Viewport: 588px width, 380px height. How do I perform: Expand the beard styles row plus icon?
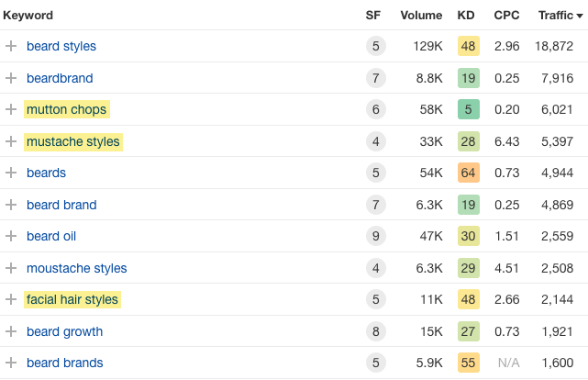[11, 46]
